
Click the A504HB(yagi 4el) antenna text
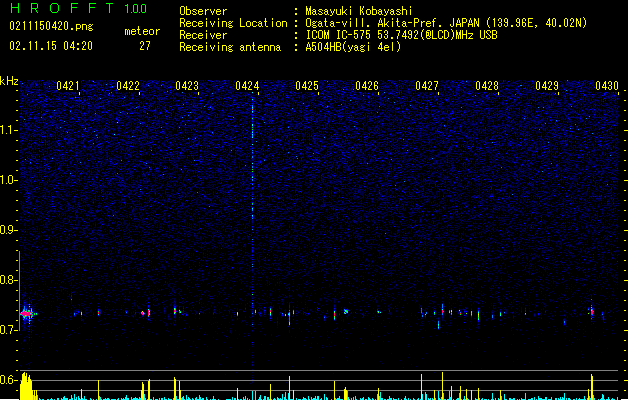[353, 47]
